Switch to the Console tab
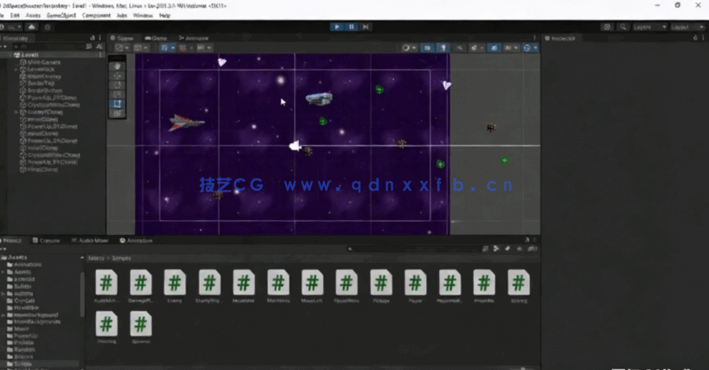The height and width of the screenshot is (370, 709). pyautogui.click(x=46, y=240)
